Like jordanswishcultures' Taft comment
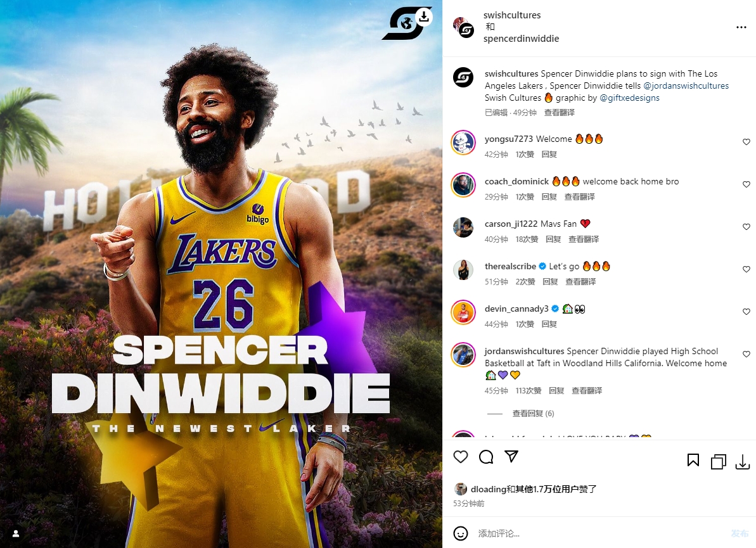This screenshot has height=548, width=756. coord(746,354)
